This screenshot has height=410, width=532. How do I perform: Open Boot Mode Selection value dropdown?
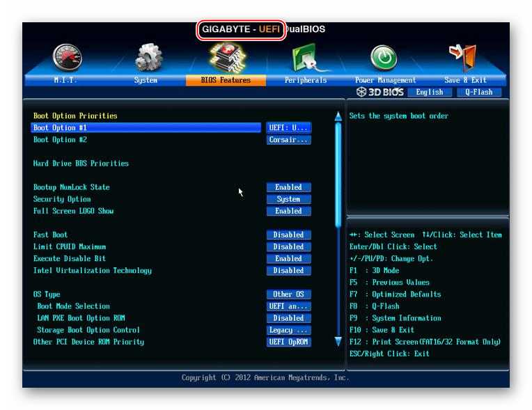[288, 306]
